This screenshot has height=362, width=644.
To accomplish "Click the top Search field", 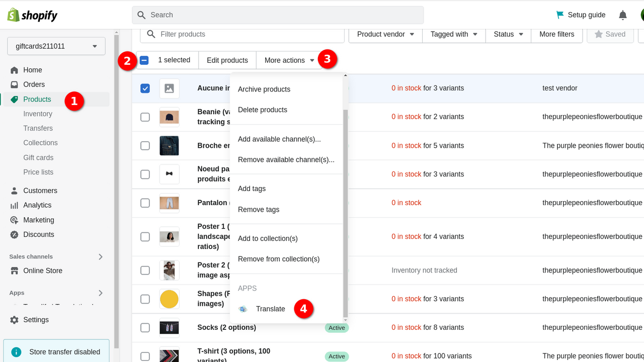I will pyautogui.click(x=278, y=15).
